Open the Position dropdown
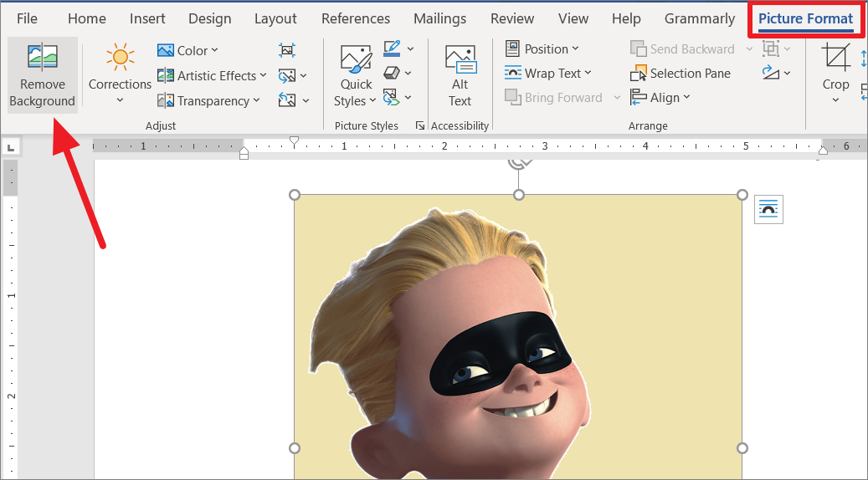 [x=542, y=49]
